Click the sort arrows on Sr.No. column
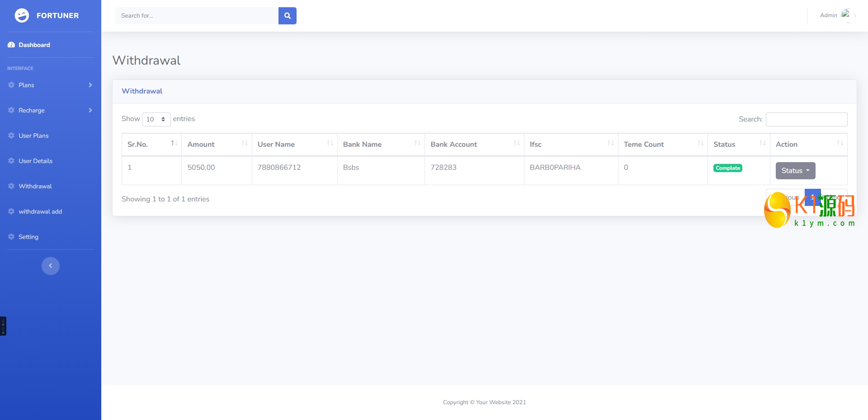The width and height of the screenshot is (868, 420). [174, 144]
